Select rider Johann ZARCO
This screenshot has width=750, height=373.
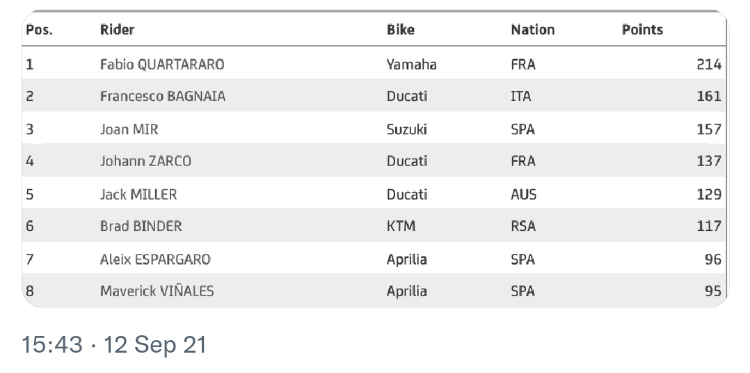(145, 161)
